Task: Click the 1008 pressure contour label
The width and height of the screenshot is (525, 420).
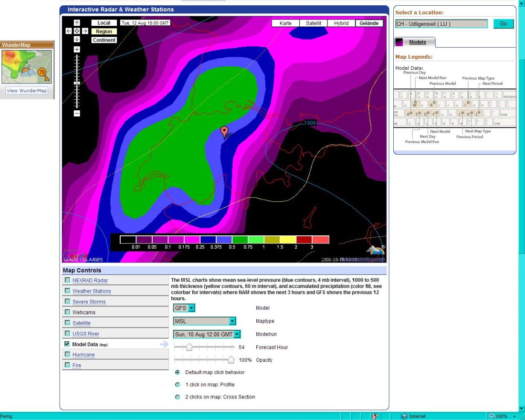Action: click(x=310, y=123)
